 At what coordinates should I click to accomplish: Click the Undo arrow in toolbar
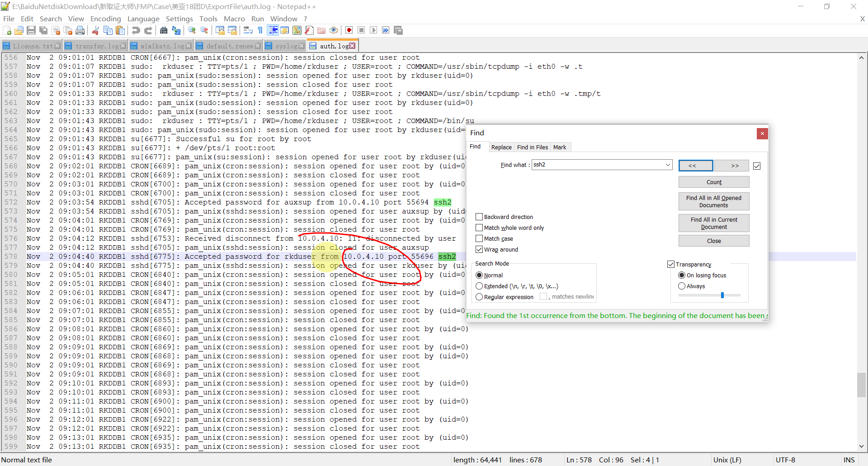click(x=136, y=30)
